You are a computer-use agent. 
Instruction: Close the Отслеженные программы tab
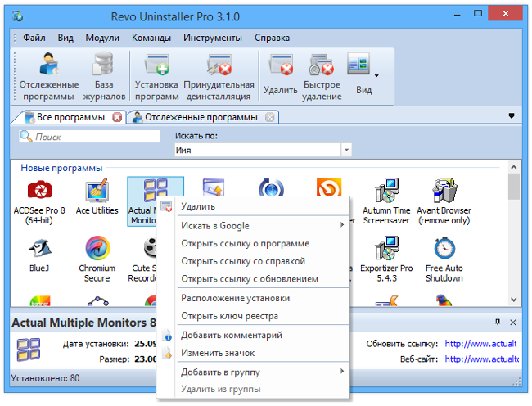270,117
